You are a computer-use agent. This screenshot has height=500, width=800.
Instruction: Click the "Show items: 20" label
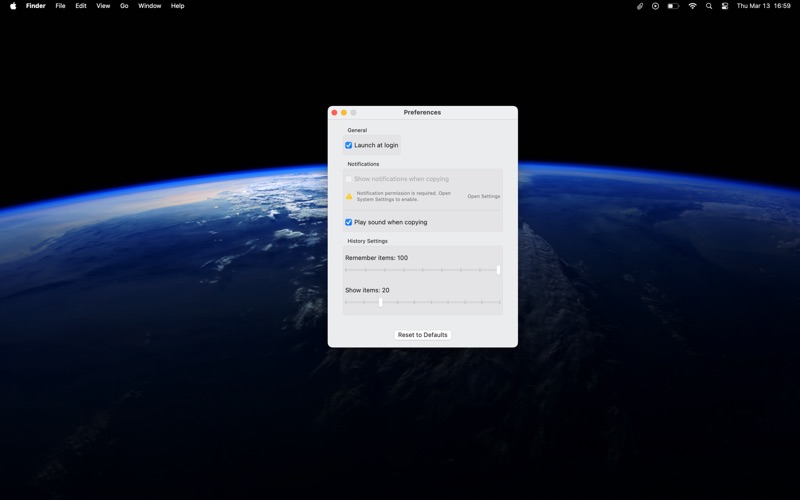coord(367,290)
